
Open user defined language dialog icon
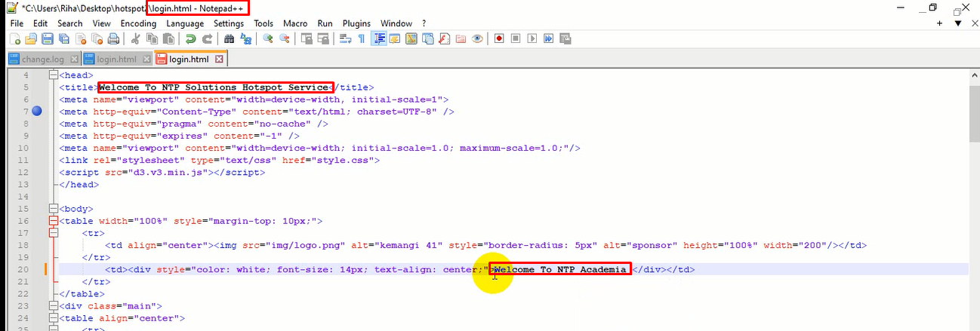(395, 38)
